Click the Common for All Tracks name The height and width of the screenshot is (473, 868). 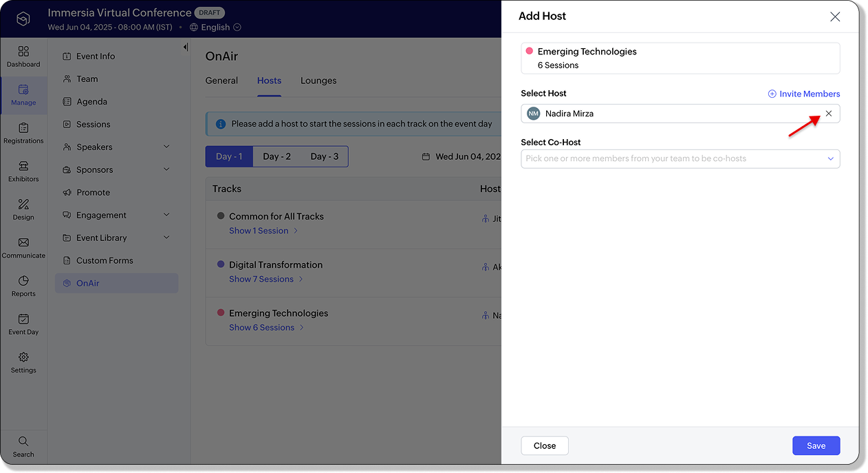coord(276,216)
